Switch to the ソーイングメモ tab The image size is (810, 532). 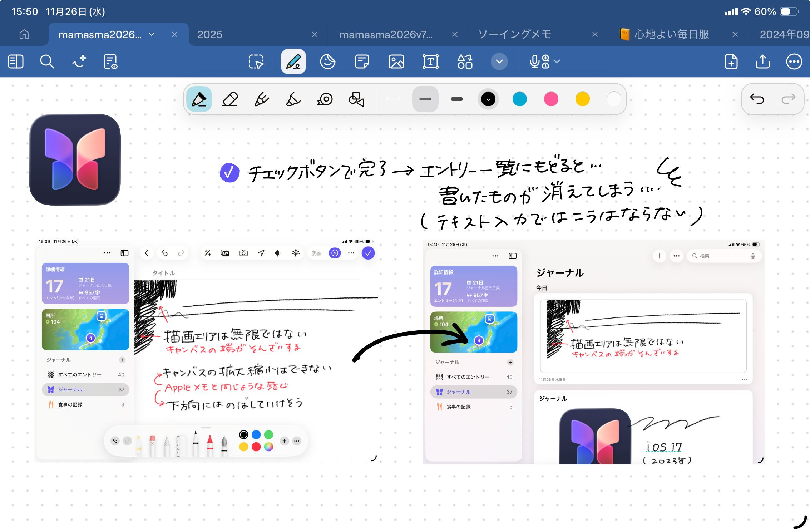click(515, 34)
